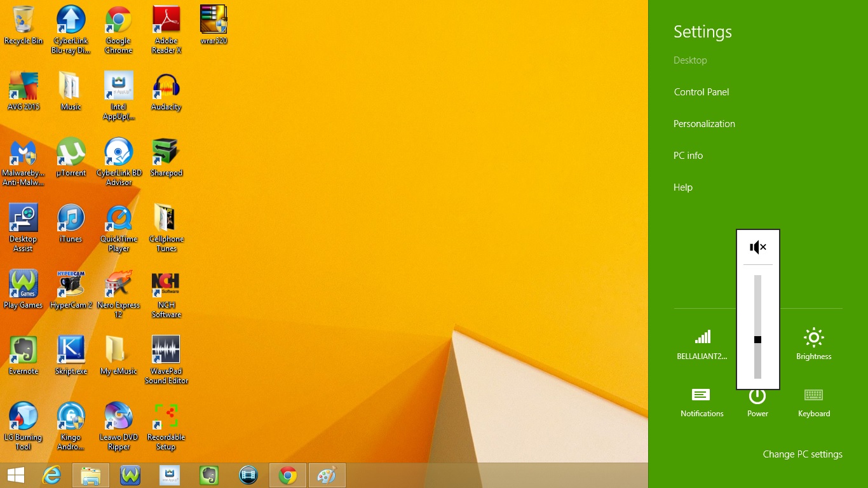
Task: Open Control Panel from Settings charm
Action: tap(702, 92)
